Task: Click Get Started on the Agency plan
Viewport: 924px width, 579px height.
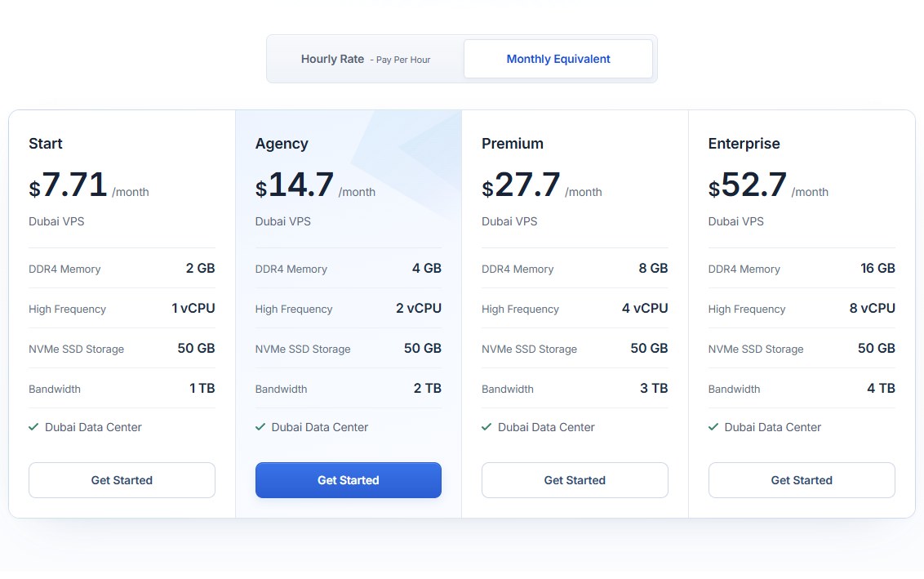Action: (x=349, y=480)
